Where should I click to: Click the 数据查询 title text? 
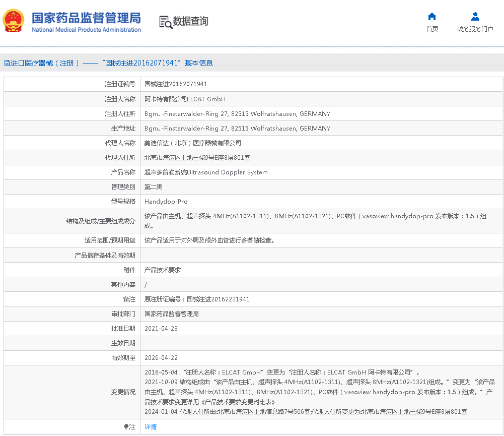click(x=190, y=21)
